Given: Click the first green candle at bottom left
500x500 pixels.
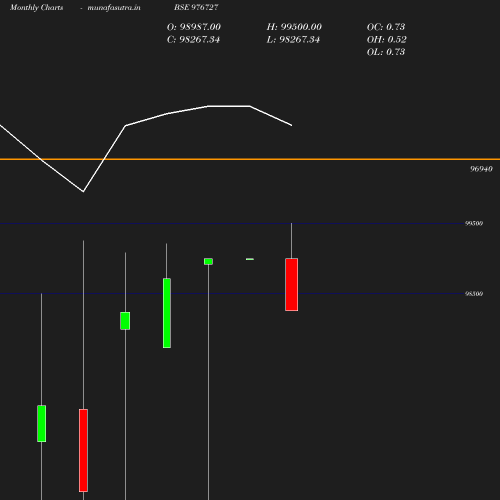Looking at the screenshot, I should [42, 424].
